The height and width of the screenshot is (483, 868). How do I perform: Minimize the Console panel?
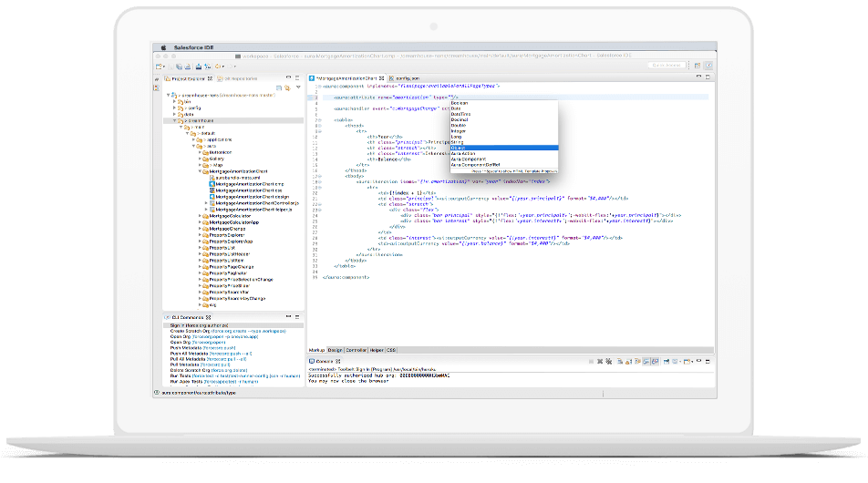[x=699, y=361]
